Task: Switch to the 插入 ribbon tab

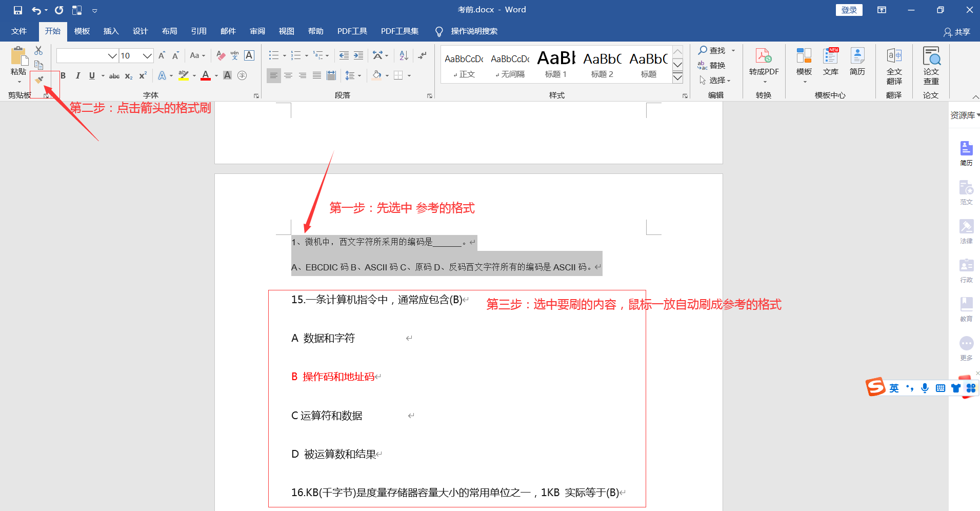Action: click(x=111, y=31)
